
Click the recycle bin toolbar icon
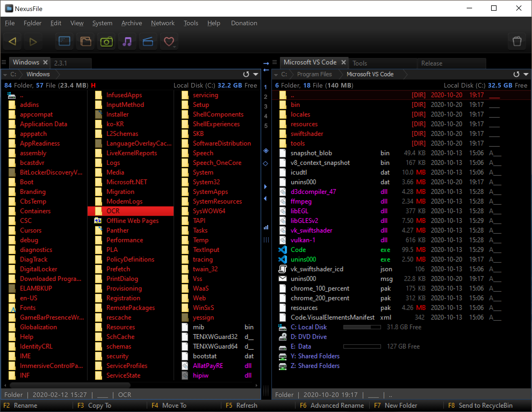(x=517, y=42)
